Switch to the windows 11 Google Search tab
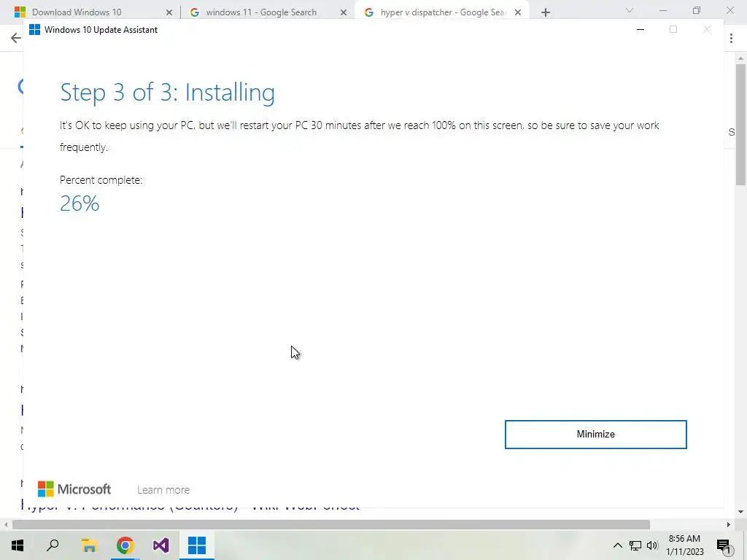The width and height of the screenshot is (747, 560). 261,12
